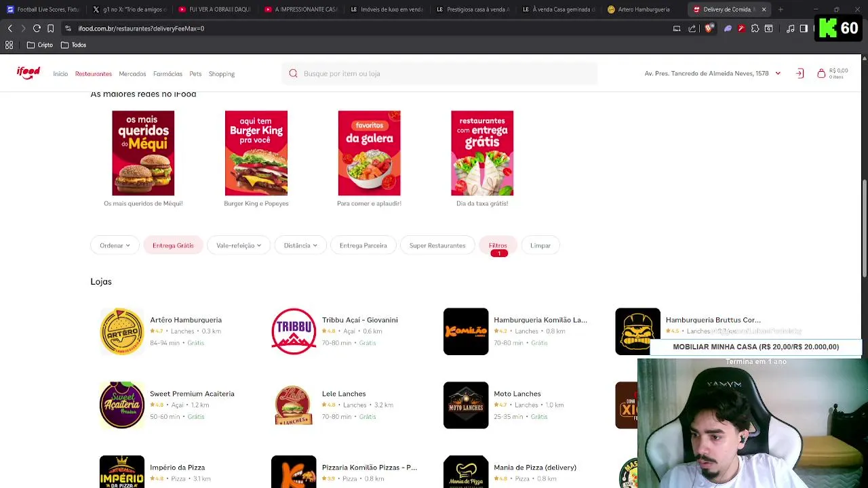
Task: Open the Tribbu Açaí logo
Action: 294,331
